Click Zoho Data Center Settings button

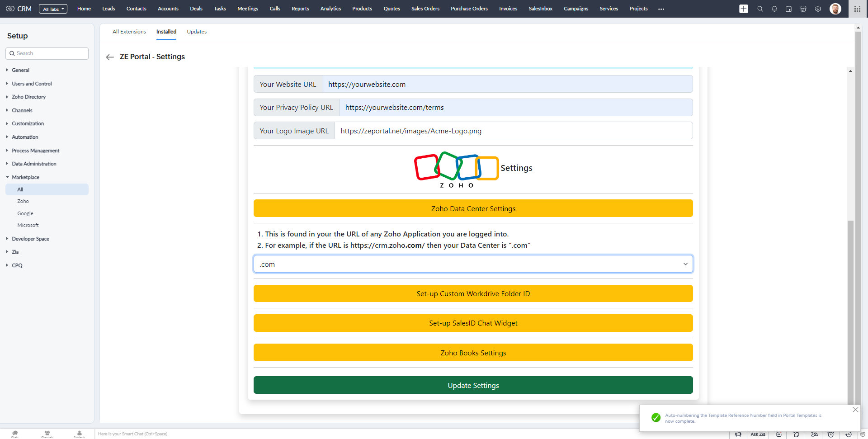coord(473,208)
